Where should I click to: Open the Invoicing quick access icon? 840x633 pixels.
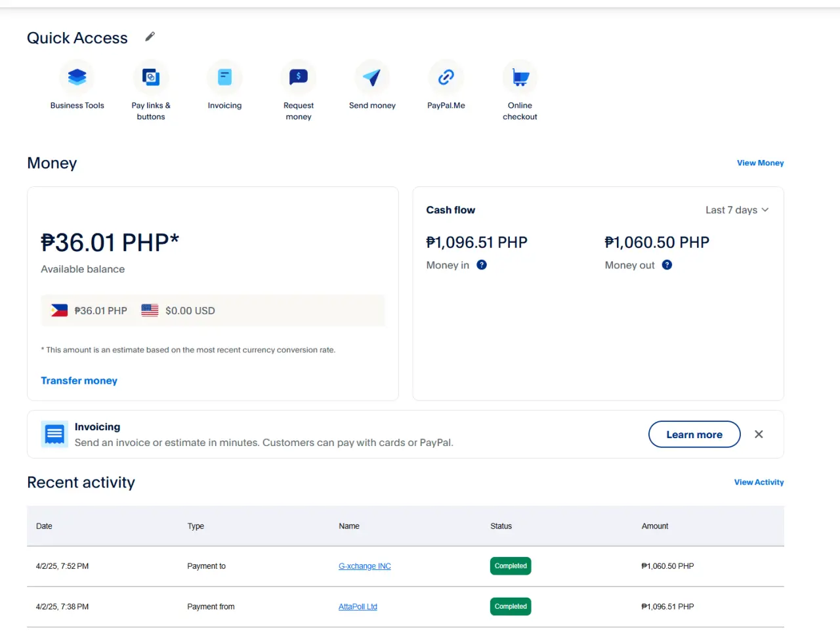point(224,77)
